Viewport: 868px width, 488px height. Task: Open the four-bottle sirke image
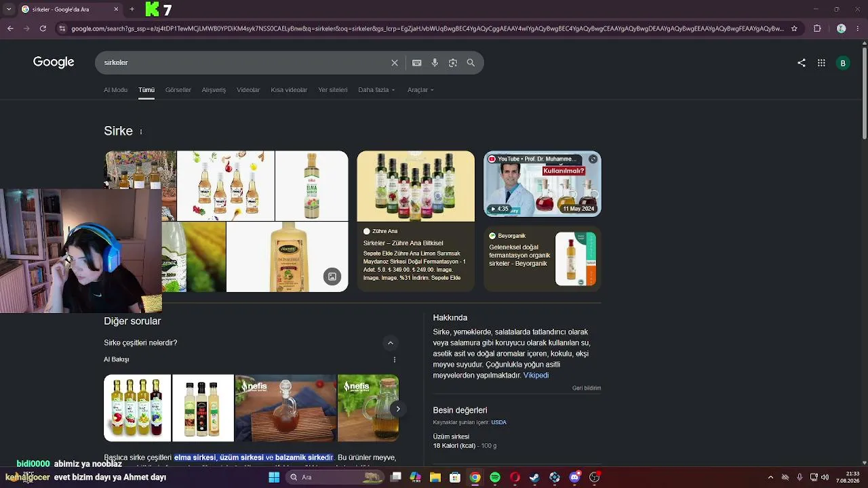pos(226,186)
